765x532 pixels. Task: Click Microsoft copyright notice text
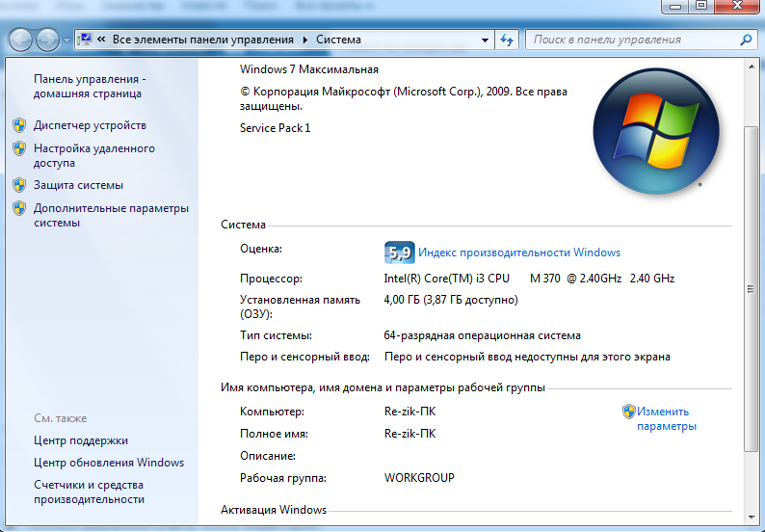point(403,98)
